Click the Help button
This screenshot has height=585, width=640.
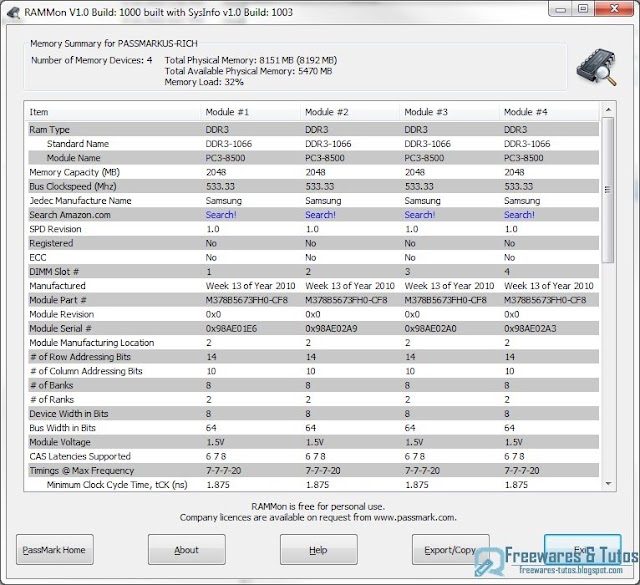point(318,549)
